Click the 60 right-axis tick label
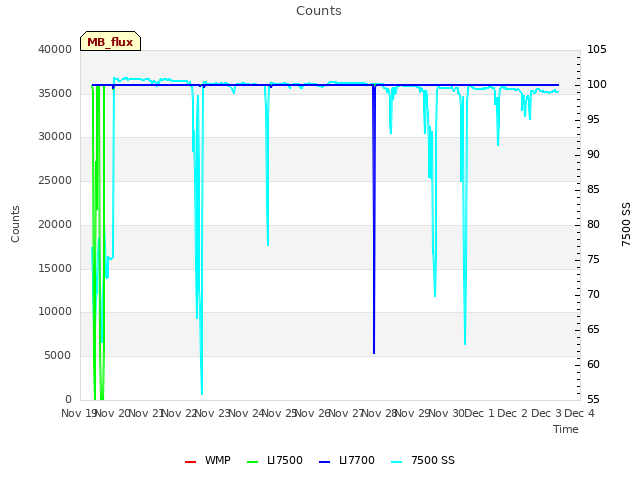640x480 pixels. [x=593, y=364]
